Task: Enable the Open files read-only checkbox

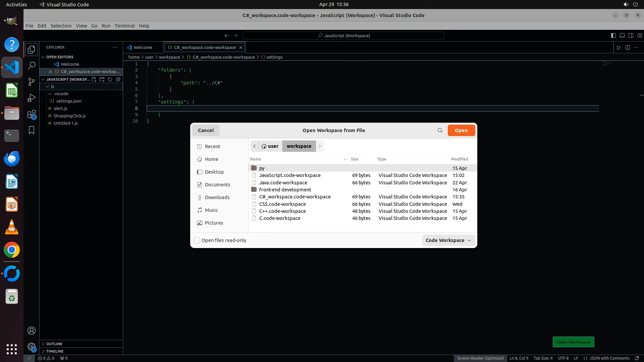Action: [x=197, y=240]
